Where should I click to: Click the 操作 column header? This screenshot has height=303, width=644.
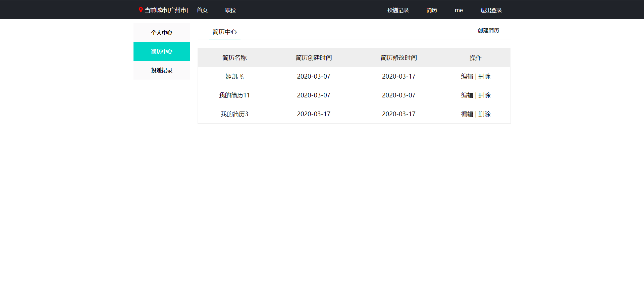coord(476,58)
